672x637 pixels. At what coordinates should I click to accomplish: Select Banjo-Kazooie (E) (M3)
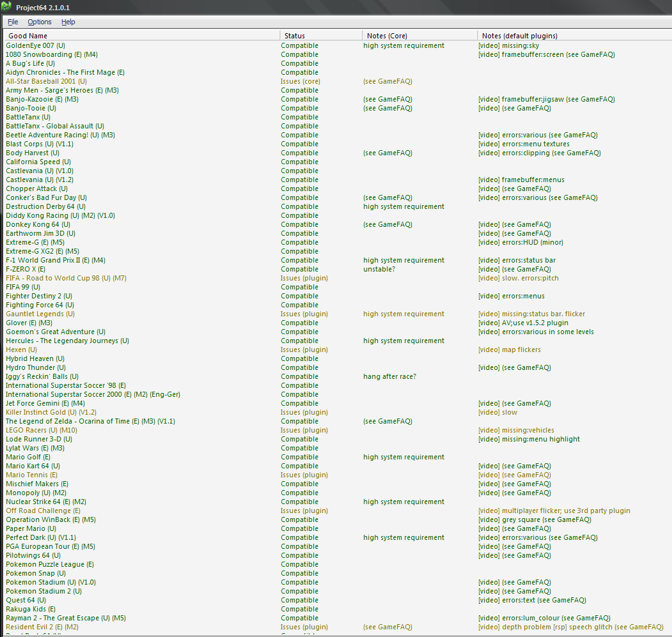(x=42, y=100)
